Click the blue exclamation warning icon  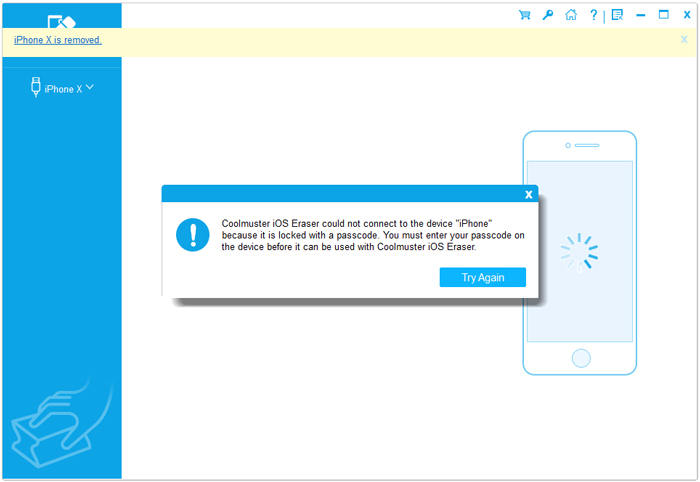[192, 235]
